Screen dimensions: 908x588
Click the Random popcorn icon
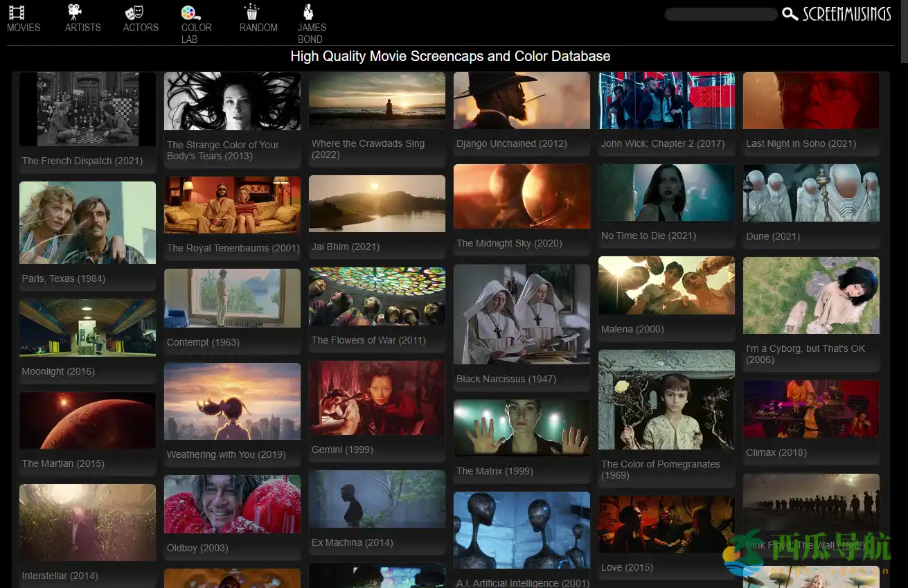[x=251, y=12]
